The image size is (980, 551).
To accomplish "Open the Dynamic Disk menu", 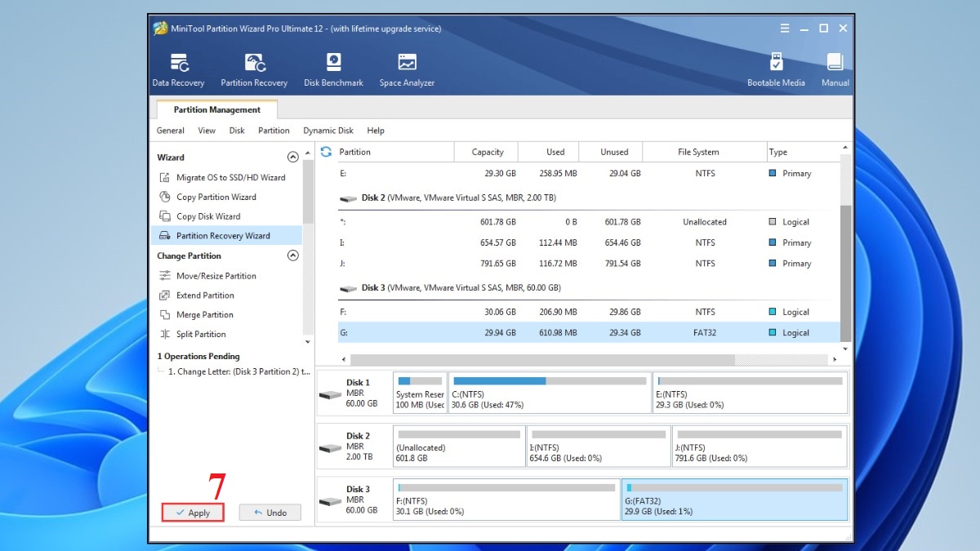I will click(x=328, y=131).
